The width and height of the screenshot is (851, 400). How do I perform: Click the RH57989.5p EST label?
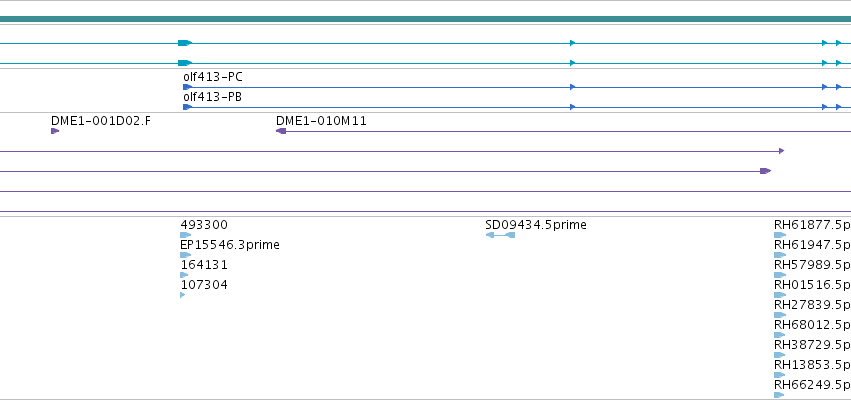pyautogui.click(x=812, y=265)
